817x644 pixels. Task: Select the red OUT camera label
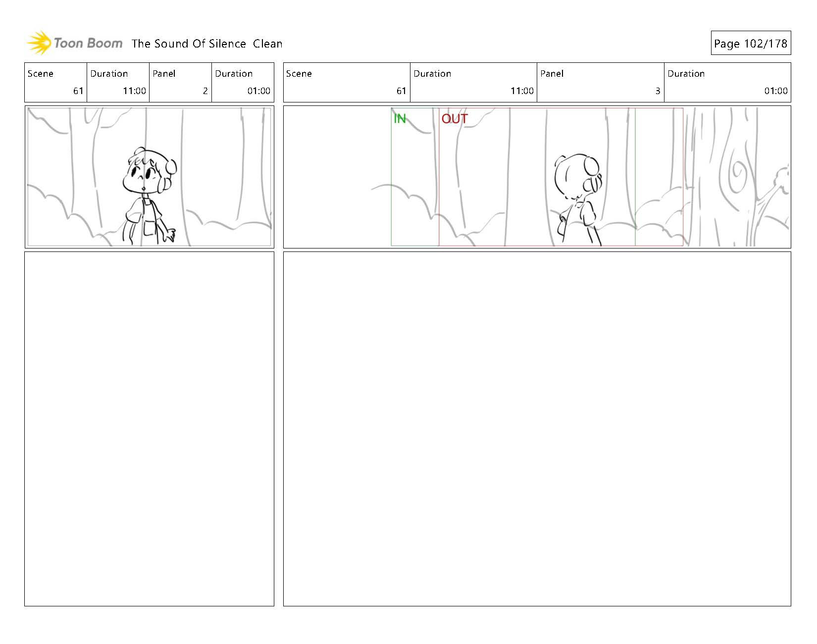point(454,119)
